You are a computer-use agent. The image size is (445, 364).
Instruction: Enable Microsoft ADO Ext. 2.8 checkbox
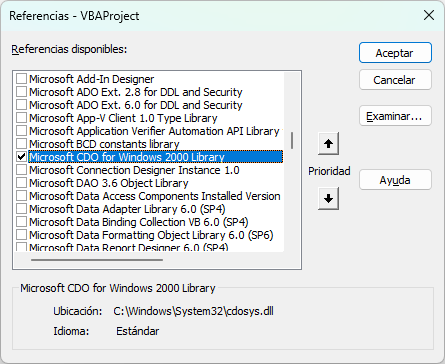[22, 92]
